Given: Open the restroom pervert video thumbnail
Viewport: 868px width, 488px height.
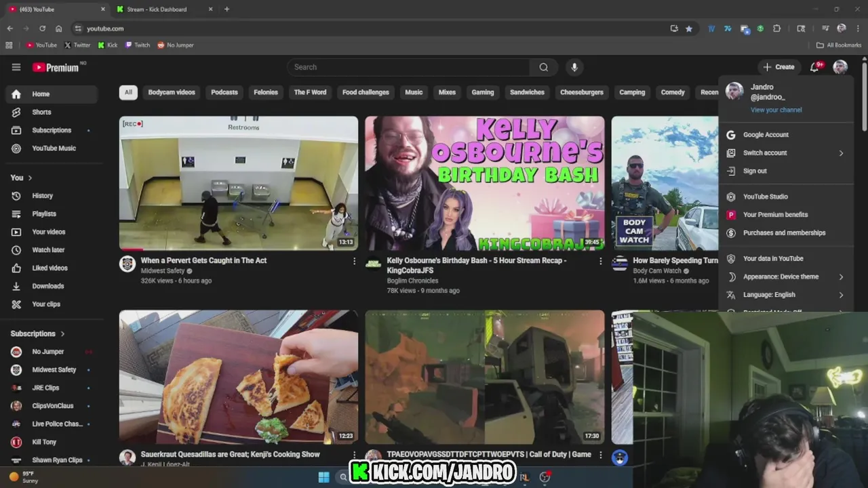Looking at the screenshot, I should coord(239,184).
